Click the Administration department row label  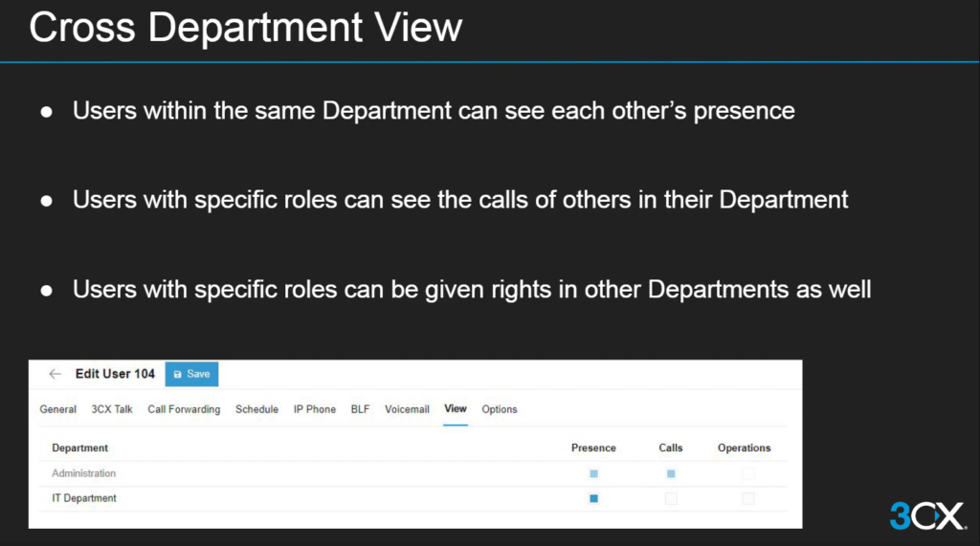click(x=83, y=473)
